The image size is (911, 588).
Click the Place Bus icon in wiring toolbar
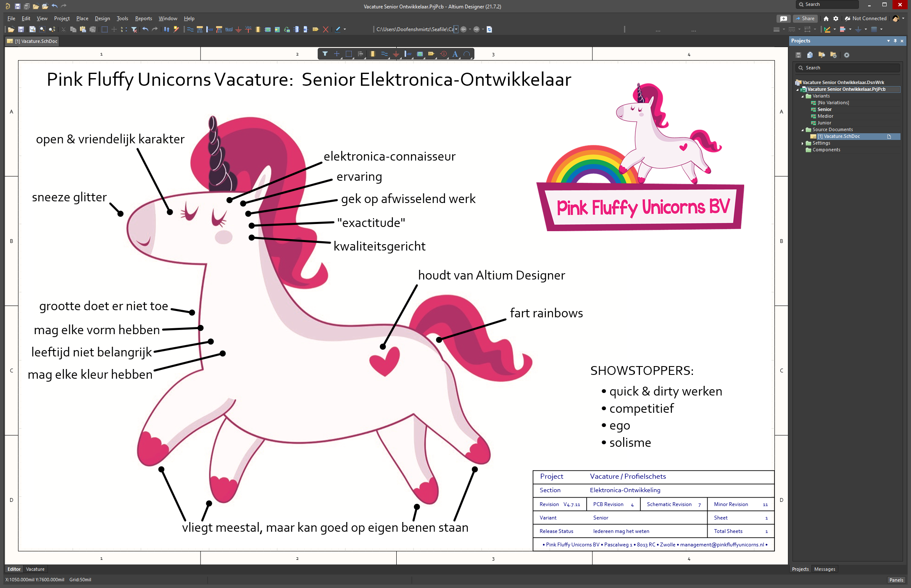[x=200, y=29]
